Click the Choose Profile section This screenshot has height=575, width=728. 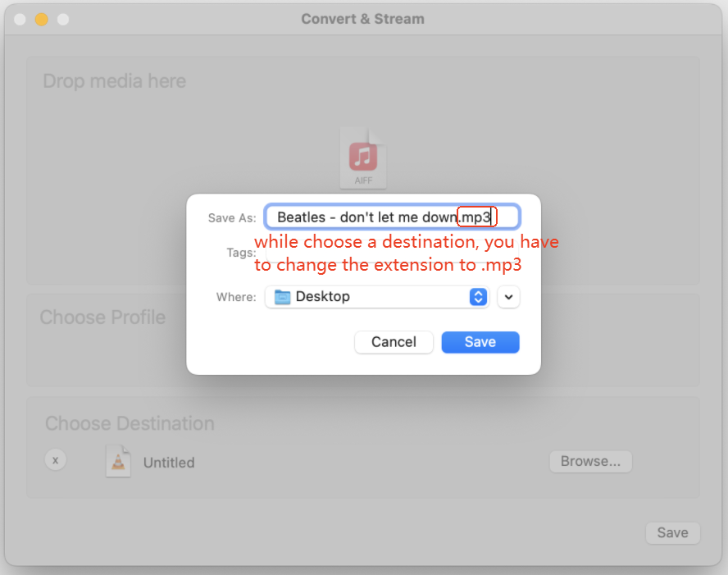click(x=102, y=317)
